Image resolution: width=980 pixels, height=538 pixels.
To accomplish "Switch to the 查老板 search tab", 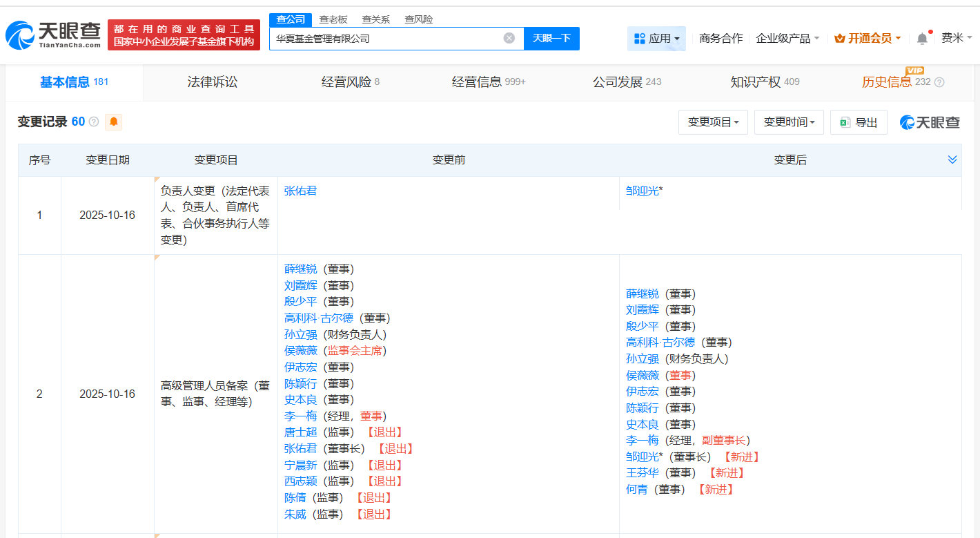I will (333, 19).
